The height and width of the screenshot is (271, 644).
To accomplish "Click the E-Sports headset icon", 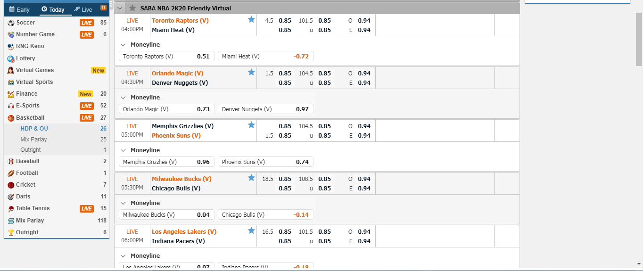I will (x=11, y=106).
